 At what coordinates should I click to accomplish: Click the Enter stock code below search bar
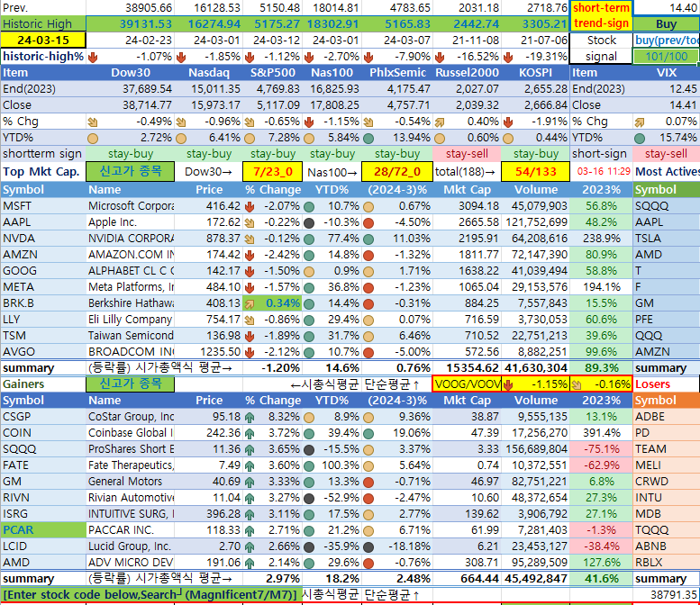coord(151,595)
